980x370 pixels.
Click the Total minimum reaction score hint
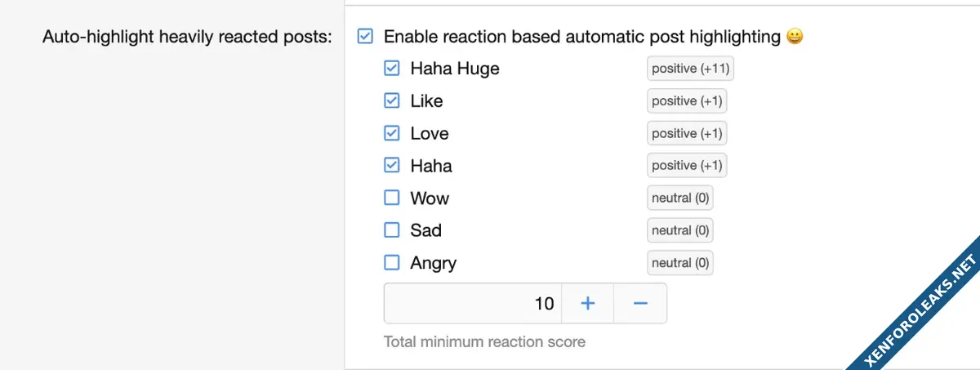click(x=484, y=341)
